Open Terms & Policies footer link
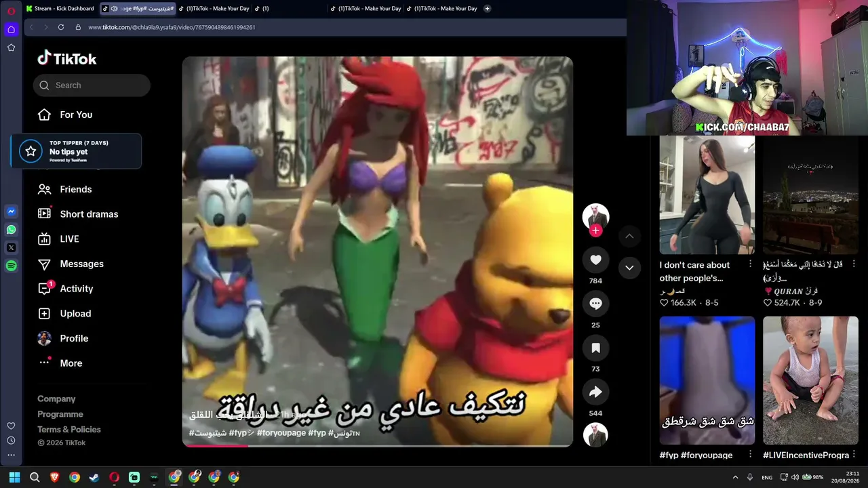This screenshot has height=488, width=868. pyautogui.click(x=69, y=429)
